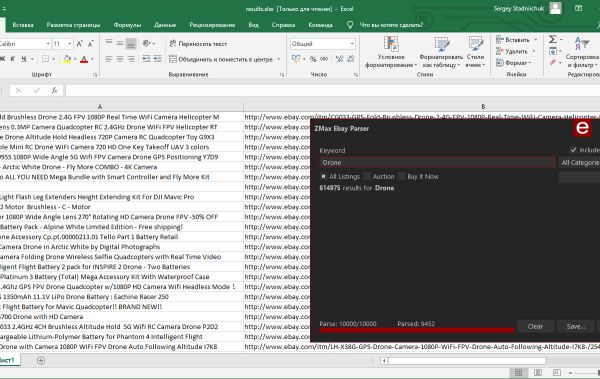Select the Buy It Now option
The image size is (600, 379).
[x=401, y=176]
